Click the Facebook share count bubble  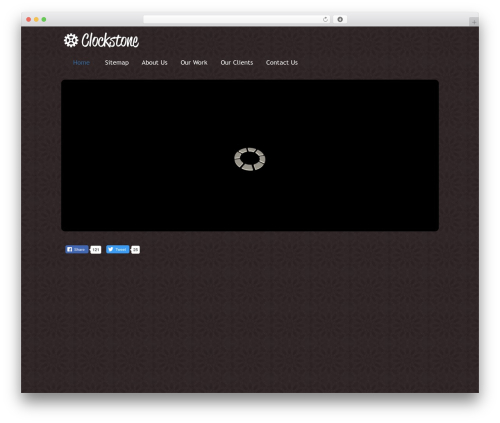click(96, 250)
